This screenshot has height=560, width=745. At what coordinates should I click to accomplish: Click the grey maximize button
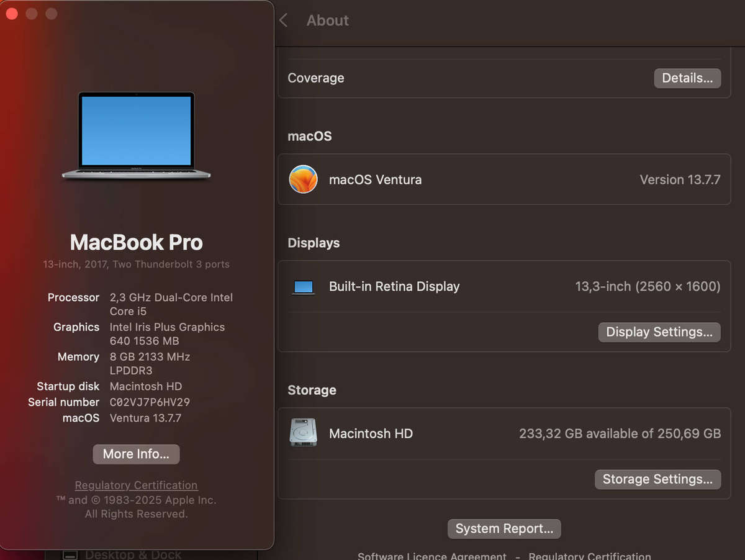(x=51, y=13)
